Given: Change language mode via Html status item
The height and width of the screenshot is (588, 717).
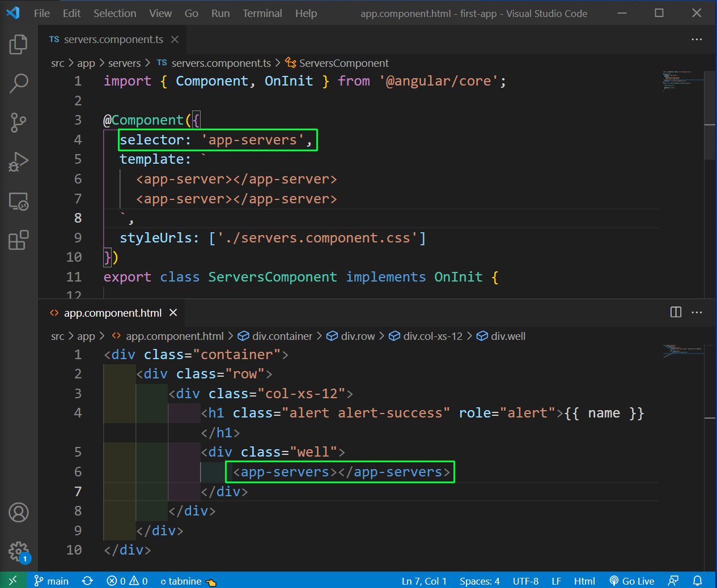Looking at the screenshot, I should [584, 581].
